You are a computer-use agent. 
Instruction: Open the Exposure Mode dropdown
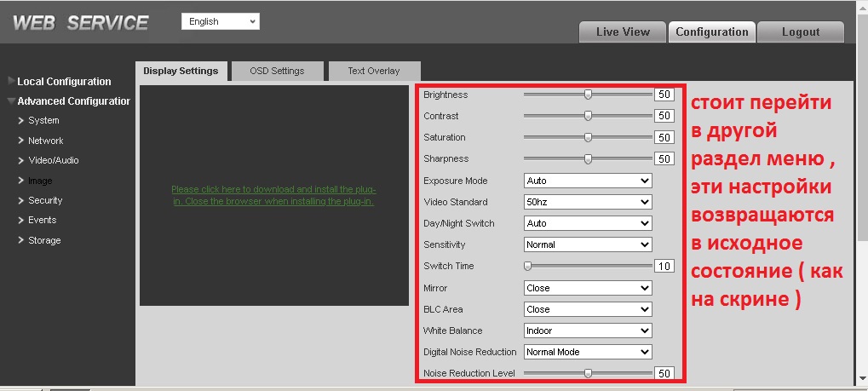click(x=587, y=181)
